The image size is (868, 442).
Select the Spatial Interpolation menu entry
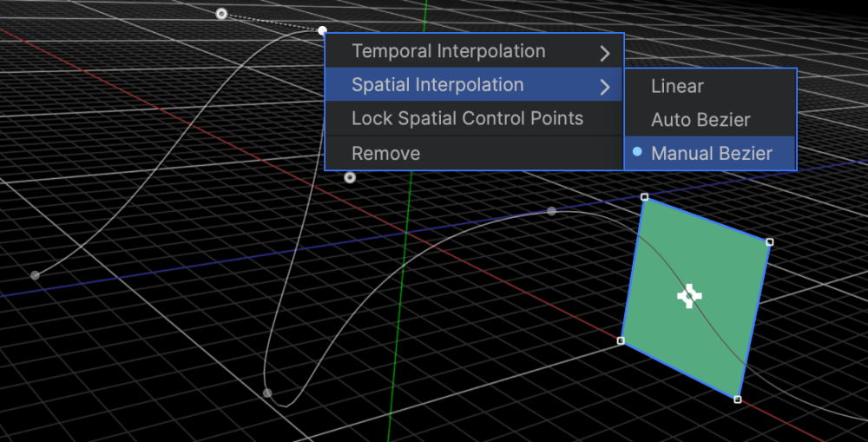click(475, 85)
